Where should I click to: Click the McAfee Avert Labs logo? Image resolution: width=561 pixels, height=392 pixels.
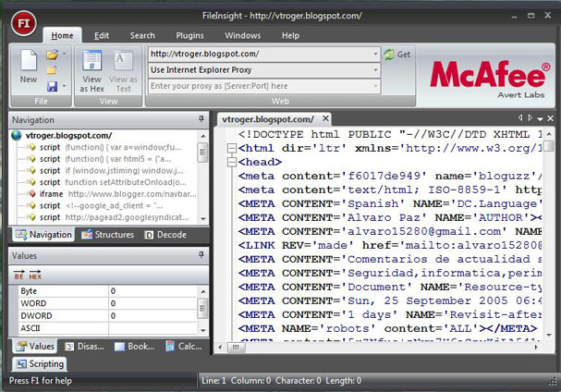click(489, 79)
